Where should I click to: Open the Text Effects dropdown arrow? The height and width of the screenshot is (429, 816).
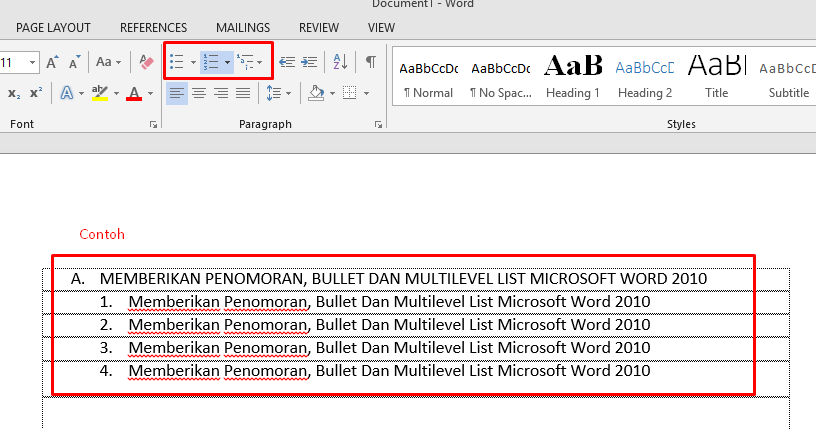tap(81, 94)
